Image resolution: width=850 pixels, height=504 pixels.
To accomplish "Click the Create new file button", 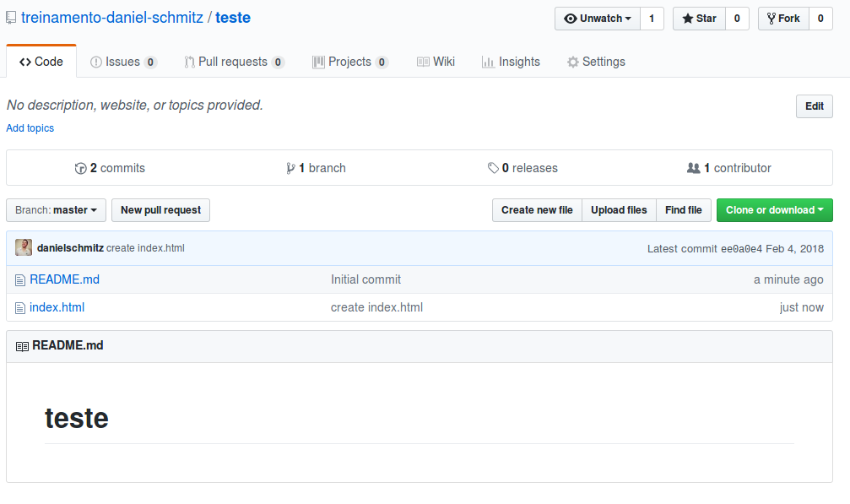I will tap(537, 210).
